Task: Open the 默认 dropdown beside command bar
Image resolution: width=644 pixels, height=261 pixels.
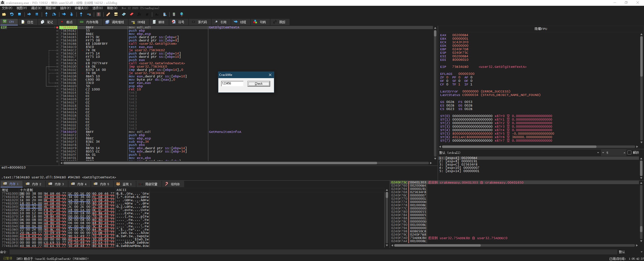Action: pos(629,252)
